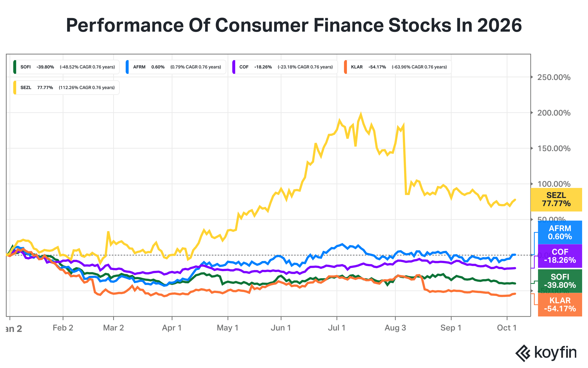This screenshot has height=368, width=588.
Task: Click the SOFI -39.80% axis price tag
Action: click(560, 281)
